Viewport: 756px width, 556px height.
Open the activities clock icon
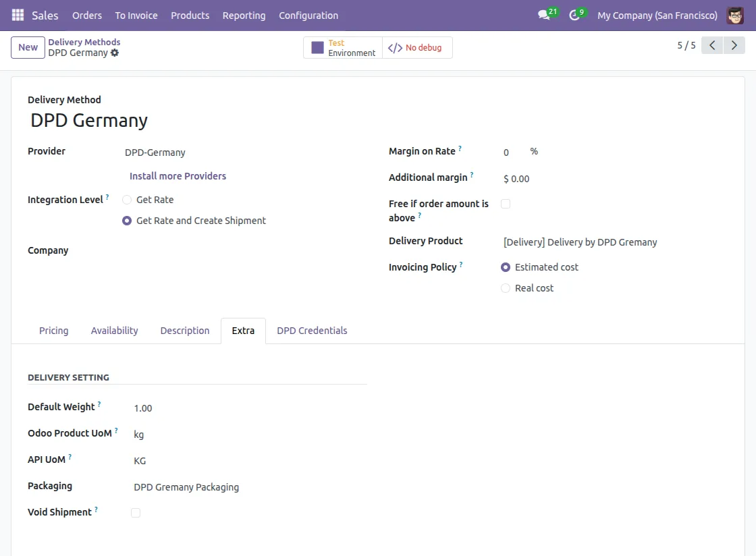pos(574,16)
